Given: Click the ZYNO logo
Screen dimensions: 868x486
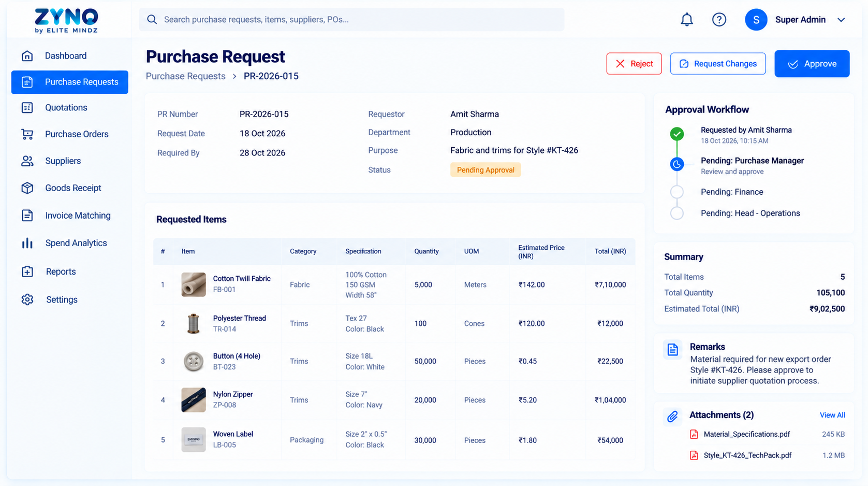Looking at the screenshot, I should [66, 21].
